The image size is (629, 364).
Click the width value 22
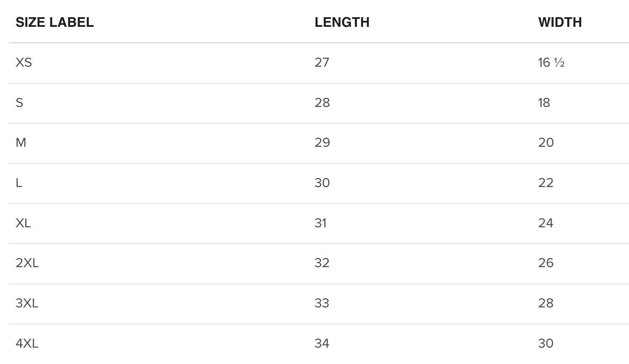tap(546, 183)
